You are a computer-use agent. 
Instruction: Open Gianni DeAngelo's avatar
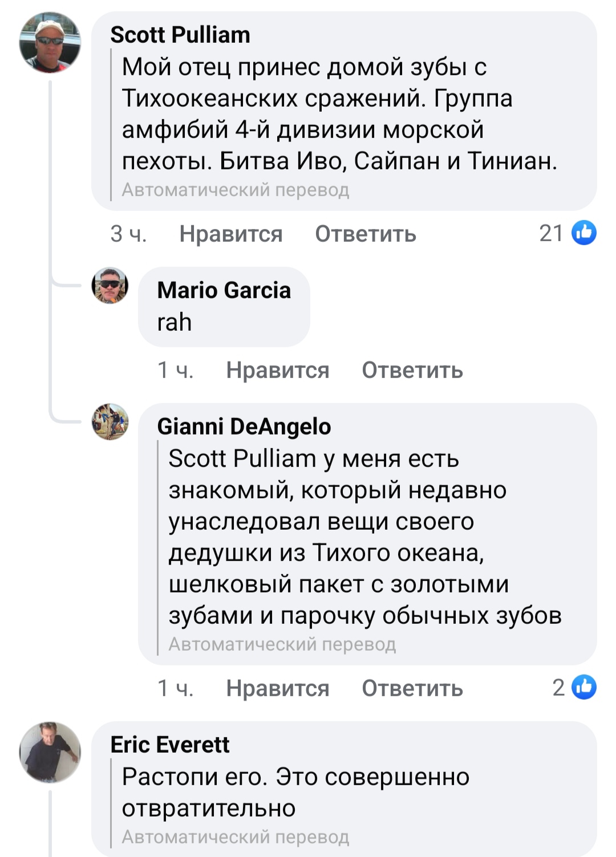pos(110,421)
